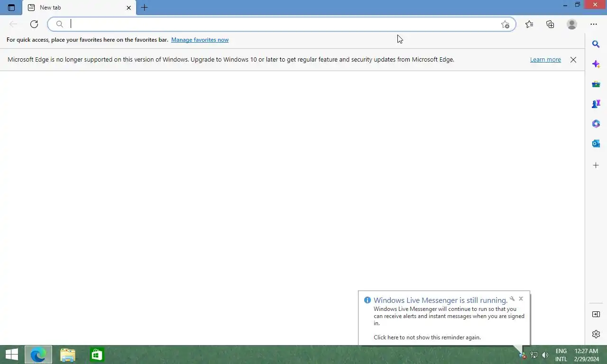Open Windows Store from taskbar
The image size is (607, 364).
point(97,355)
